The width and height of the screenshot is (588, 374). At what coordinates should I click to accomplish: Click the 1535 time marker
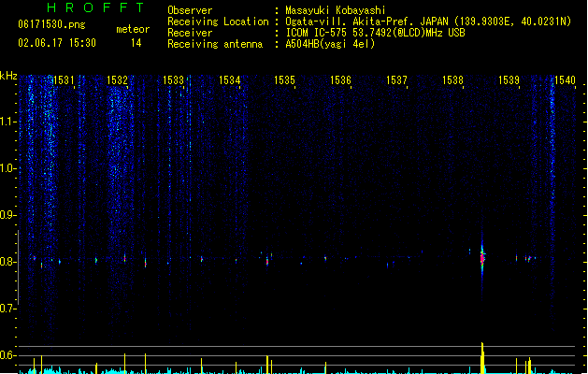284,80
